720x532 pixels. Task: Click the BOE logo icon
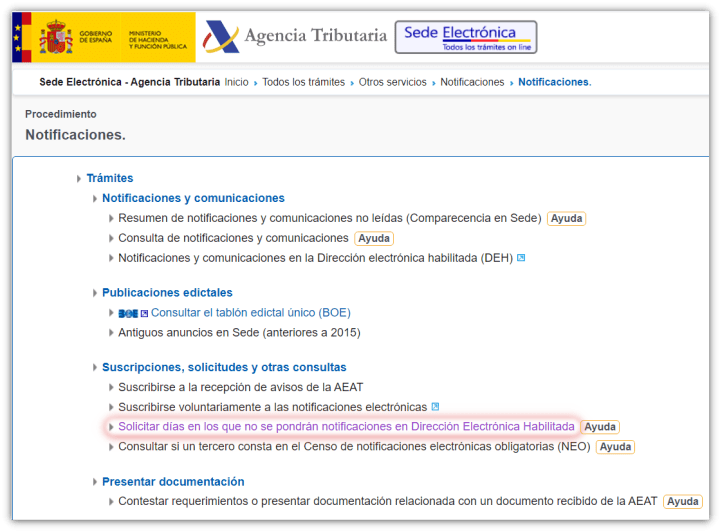point(128,314)
